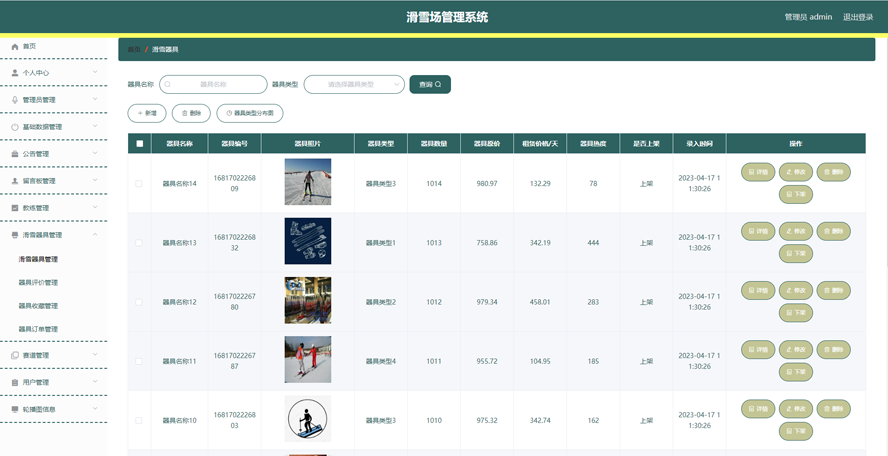888x456 pixels.
Task: Expand the 赛道管理 menu chevron
Action: [x=95, y=355]
